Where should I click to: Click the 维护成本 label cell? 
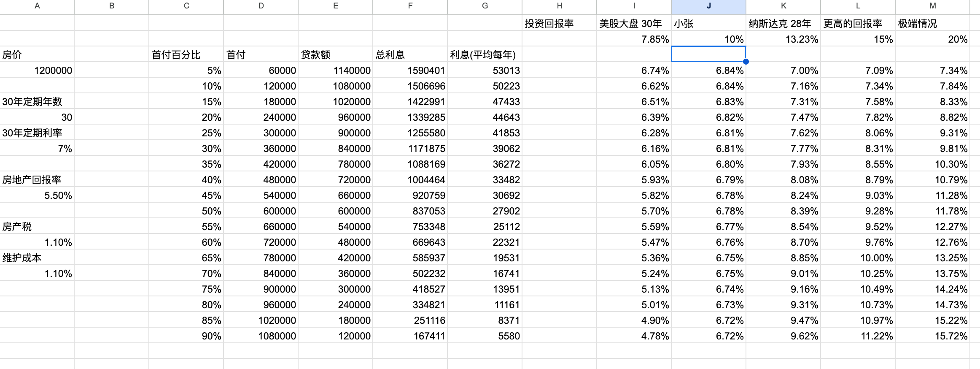(37, 258)
